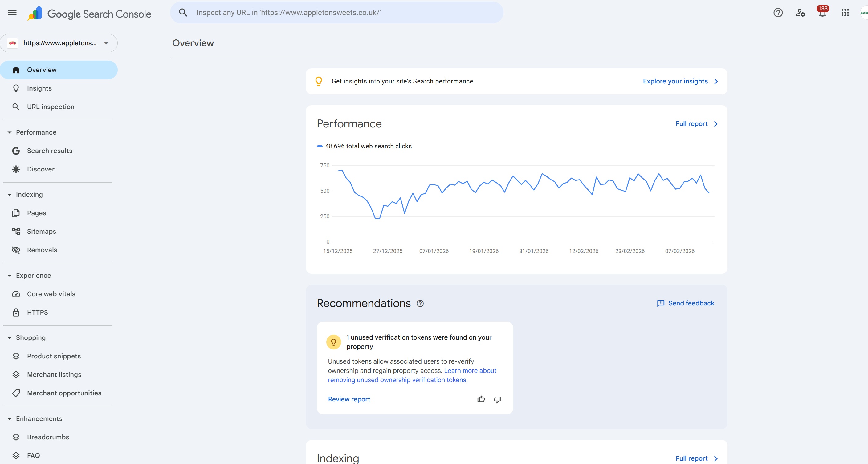Open the Core web vitals report
The image size is (868, 464).
tap(51, 294)
